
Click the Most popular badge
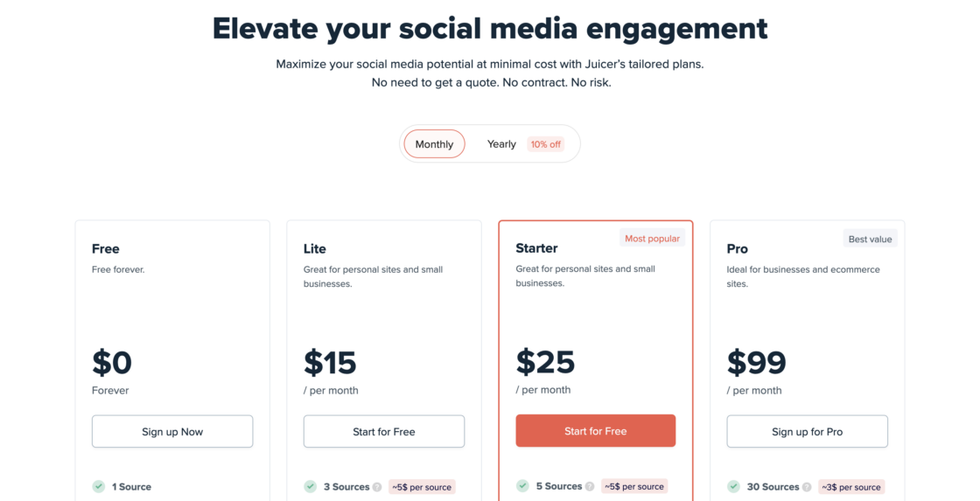[x=652, y=239]
